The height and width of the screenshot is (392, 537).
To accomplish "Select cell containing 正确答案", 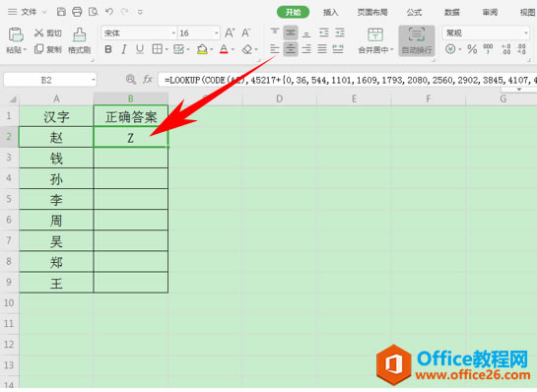I will point(131,116).
